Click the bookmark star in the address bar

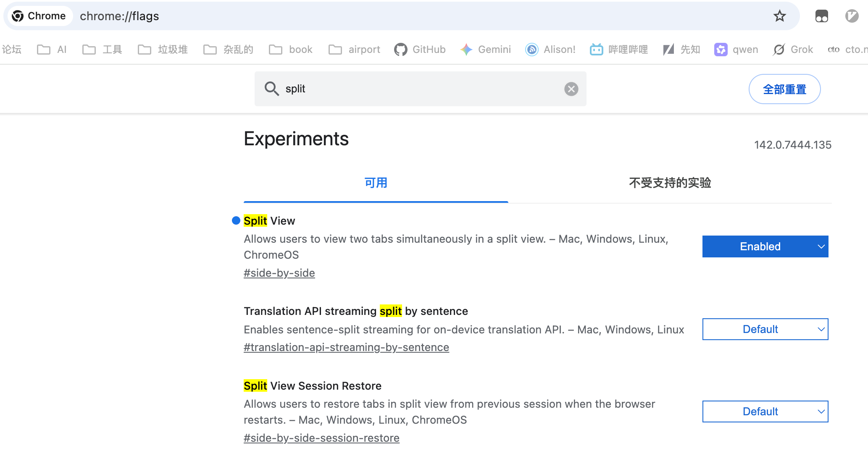point(779,16)
